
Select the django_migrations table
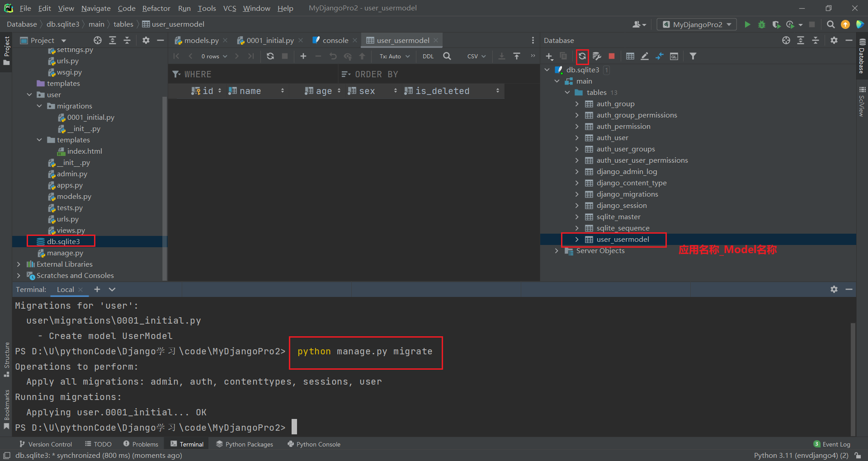click(x=627, y=194)
